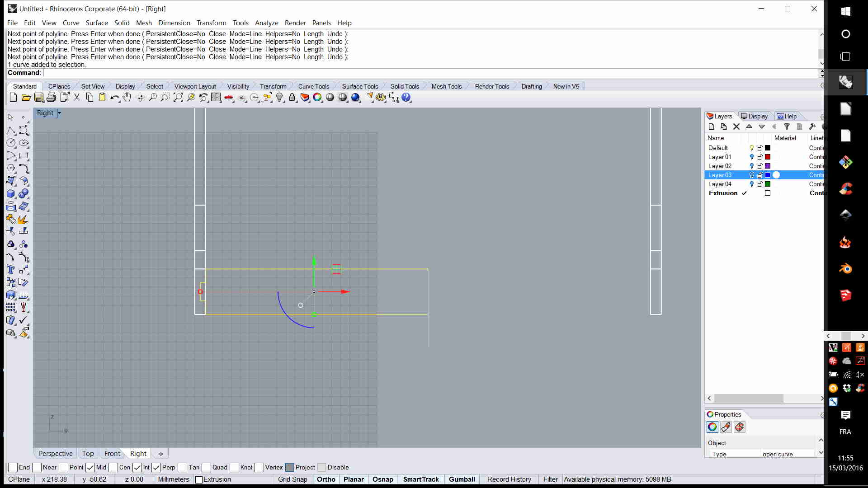Hide Layer 01 using its lightbulb

coord(752,157)
